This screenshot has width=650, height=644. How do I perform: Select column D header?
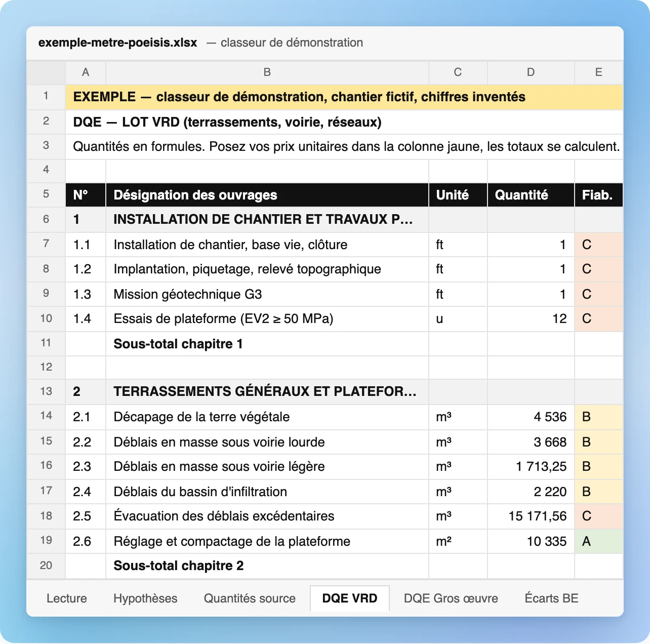pyautogui.click(x=531, y=72)
